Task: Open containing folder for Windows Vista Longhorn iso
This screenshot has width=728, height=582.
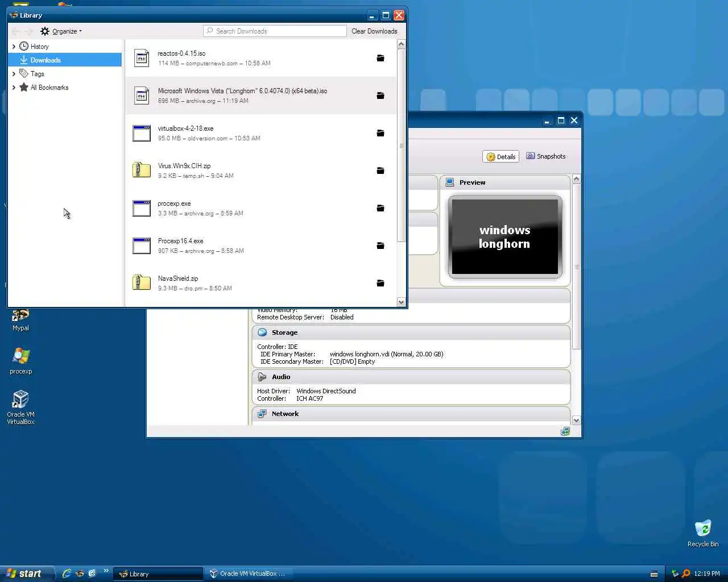Action: pyautogui.click(x=380, y=95)
